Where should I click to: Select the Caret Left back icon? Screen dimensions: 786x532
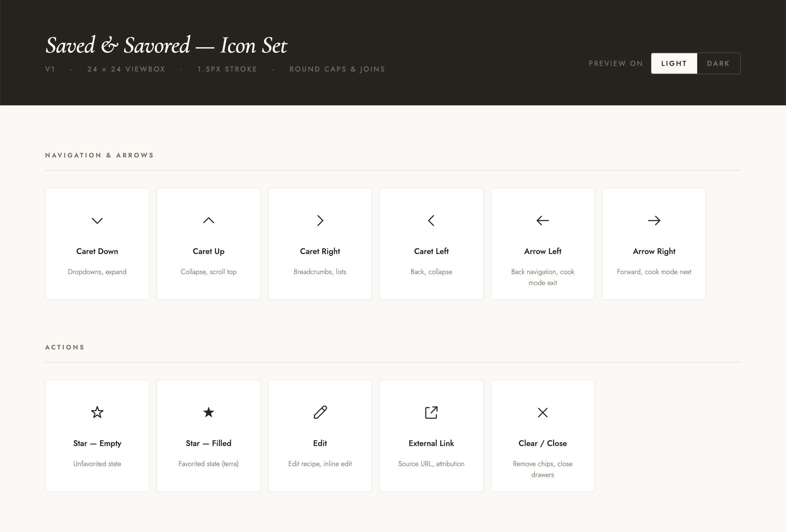point(431,221)
